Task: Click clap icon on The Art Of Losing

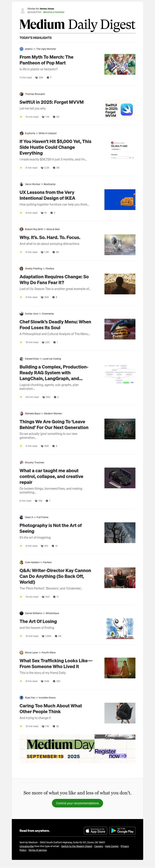Action: (43, 636)
